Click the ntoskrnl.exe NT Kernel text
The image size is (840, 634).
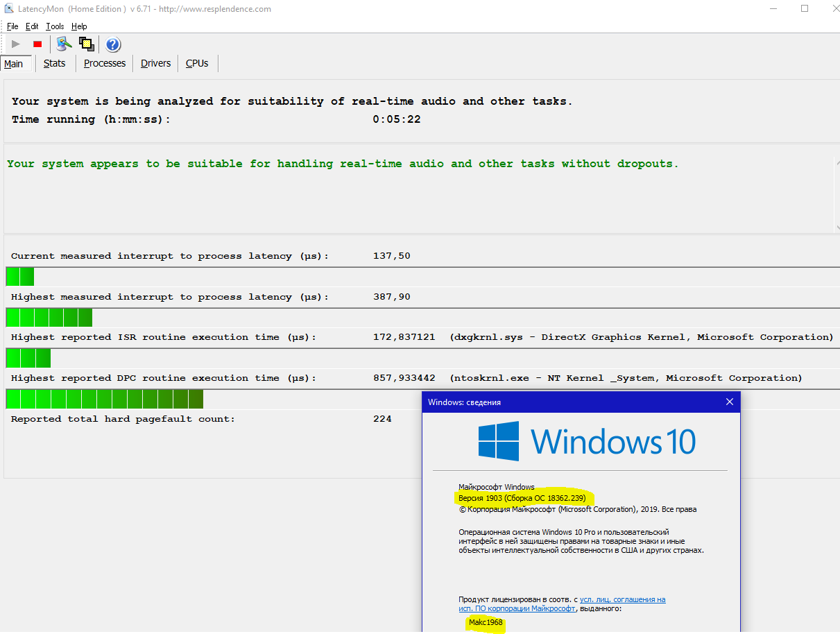tap(626, 378)
